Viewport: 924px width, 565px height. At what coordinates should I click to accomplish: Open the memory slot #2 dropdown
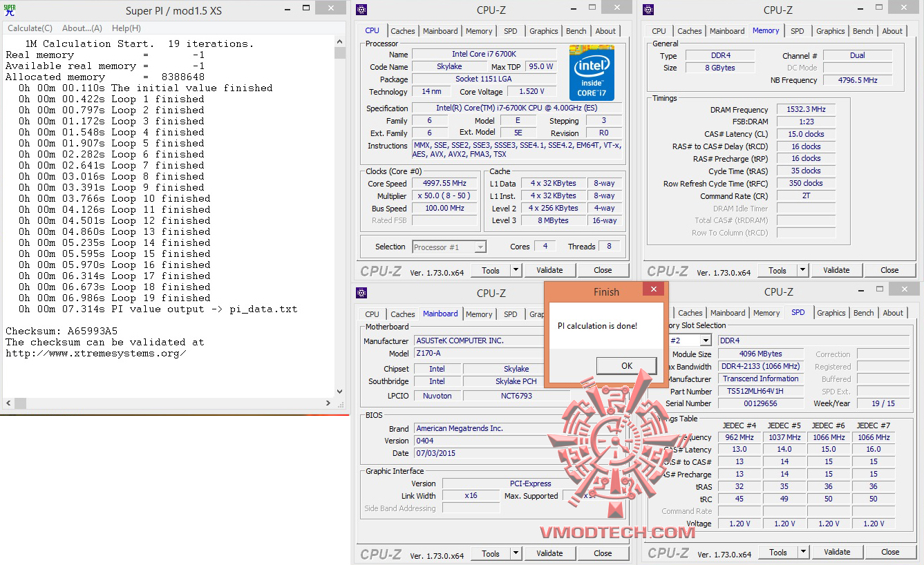[705, 341]
